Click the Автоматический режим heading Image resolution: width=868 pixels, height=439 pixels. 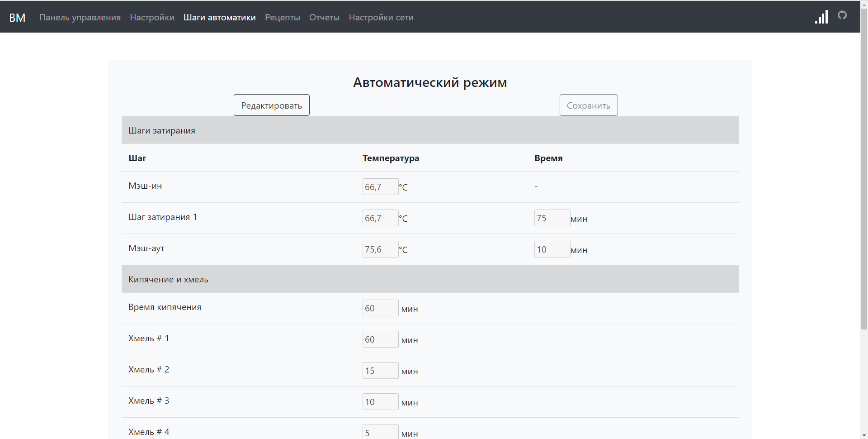(430, 82)
